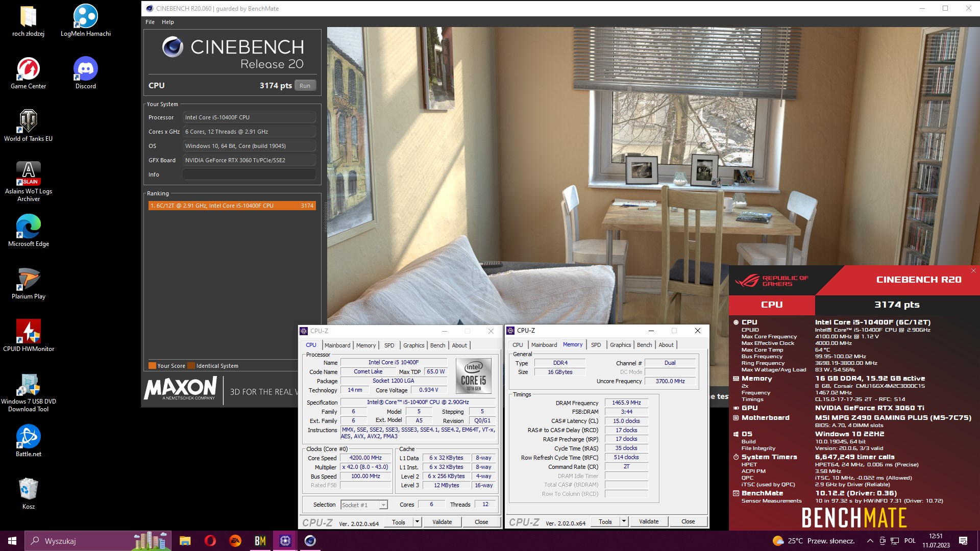The height and width of the screenshot is (551, 980).
Task: Open the File menu in Cinebench
Action: click(x=150, y=22)
